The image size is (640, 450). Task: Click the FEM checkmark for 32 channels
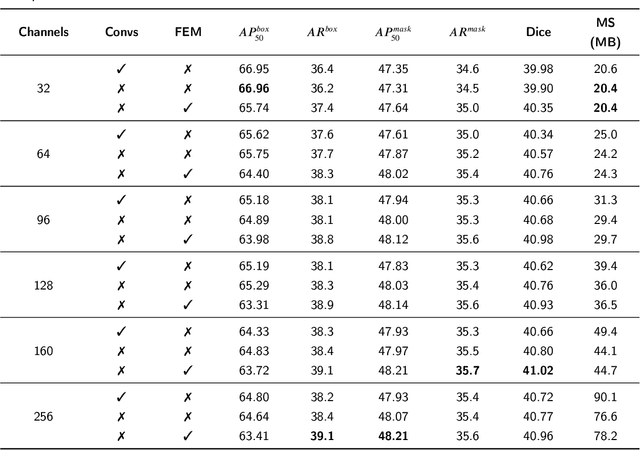pyautogui.click(x=187, y=108)
